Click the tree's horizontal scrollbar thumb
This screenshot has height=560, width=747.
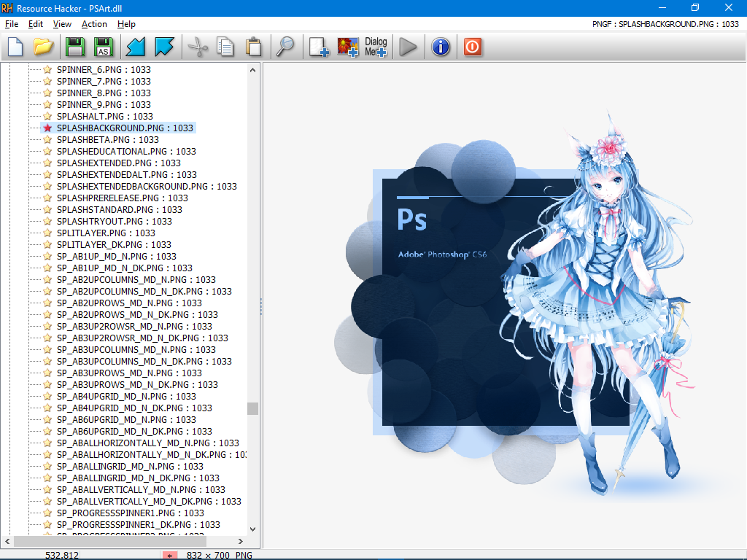click(x=109, y=542)
